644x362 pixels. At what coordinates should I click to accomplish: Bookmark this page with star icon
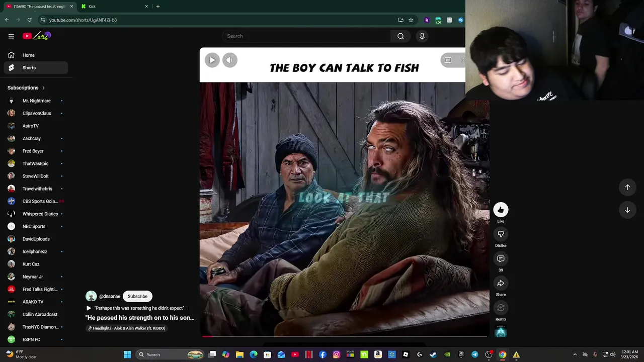[x=411, y=20]
